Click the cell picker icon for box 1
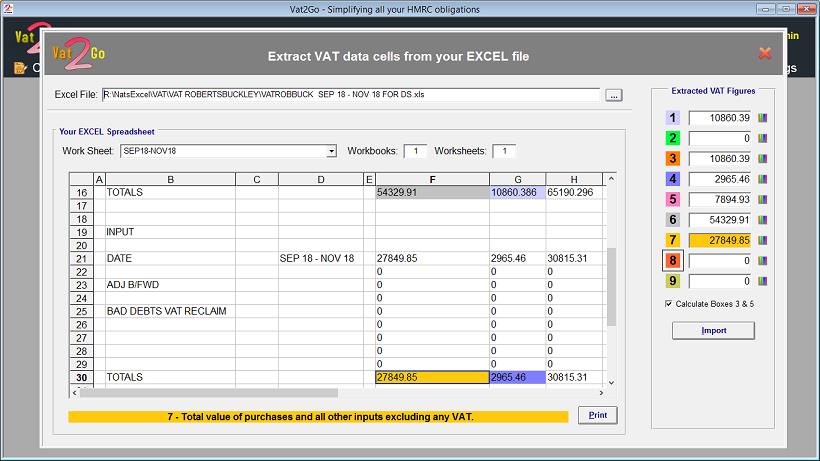This screenshot has height=461, width=820. 762,118
